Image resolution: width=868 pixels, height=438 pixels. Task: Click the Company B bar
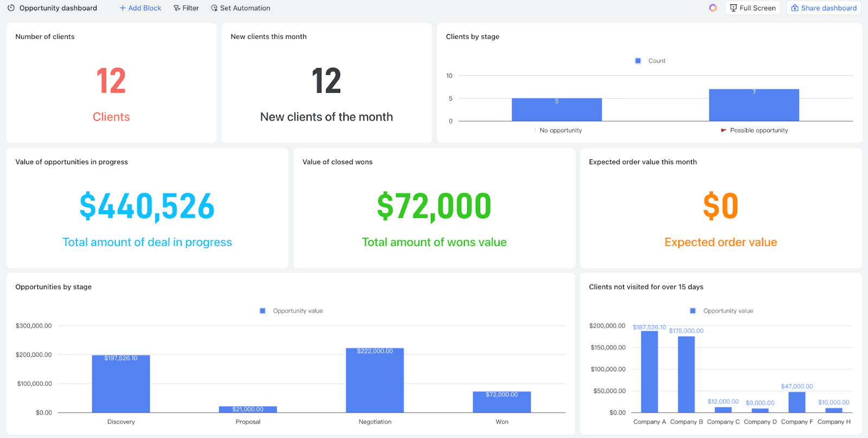[686, 375]
